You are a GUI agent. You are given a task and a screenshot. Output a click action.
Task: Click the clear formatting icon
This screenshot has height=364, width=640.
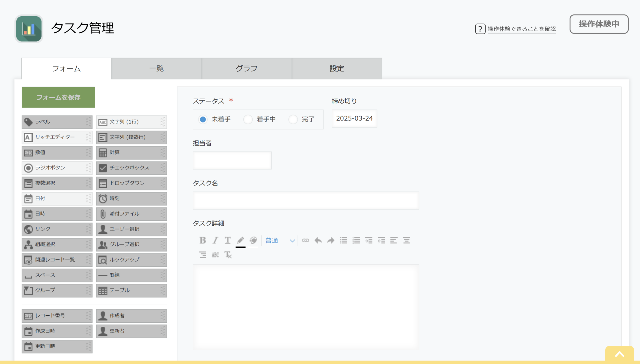tap(228, 255)
